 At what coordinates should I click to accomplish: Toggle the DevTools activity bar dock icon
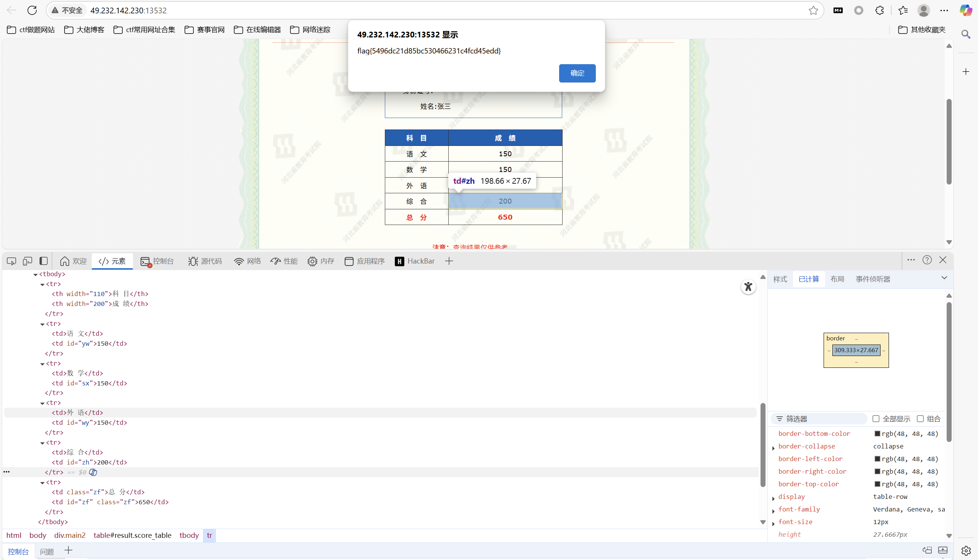pos(44,261)
